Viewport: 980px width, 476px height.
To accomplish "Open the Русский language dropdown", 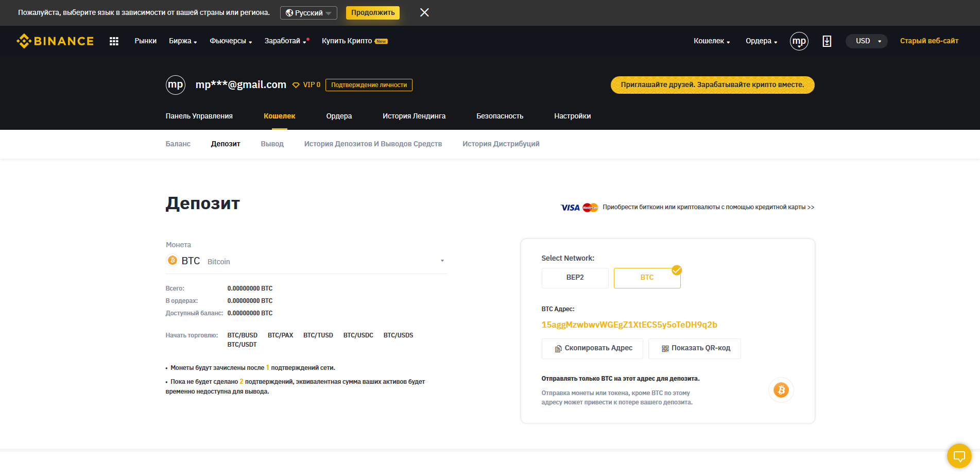I will (x=308, y=13).
